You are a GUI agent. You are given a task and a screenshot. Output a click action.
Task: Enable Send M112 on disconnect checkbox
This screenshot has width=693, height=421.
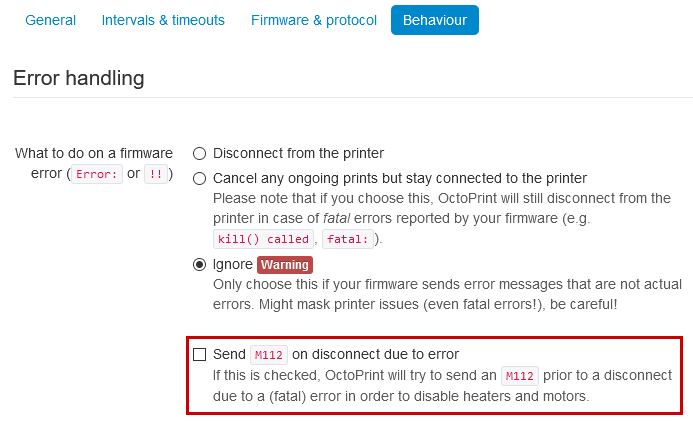pos(200,355)
